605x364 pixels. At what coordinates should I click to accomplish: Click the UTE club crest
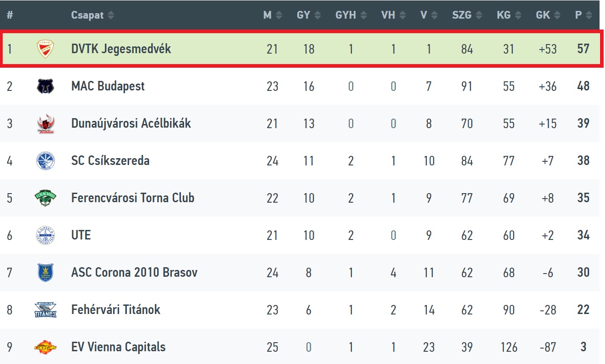pos(45,235)
